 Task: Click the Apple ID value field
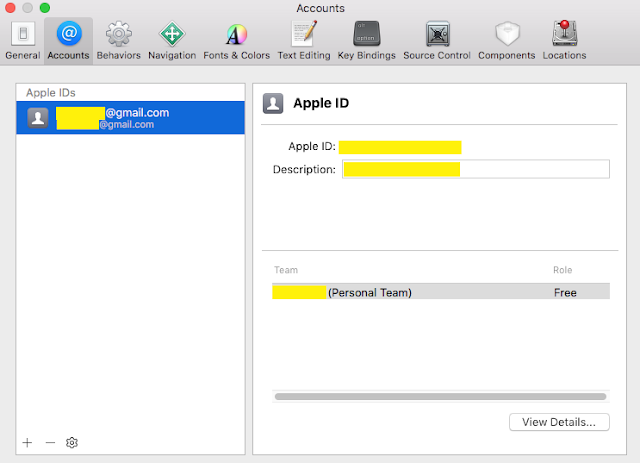[x=400, y=147]
